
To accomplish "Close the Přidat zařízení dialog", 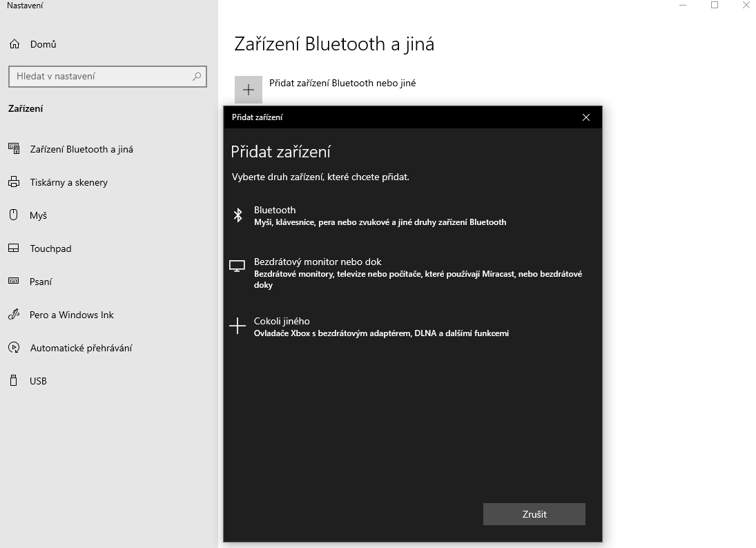I will (585, 117).
